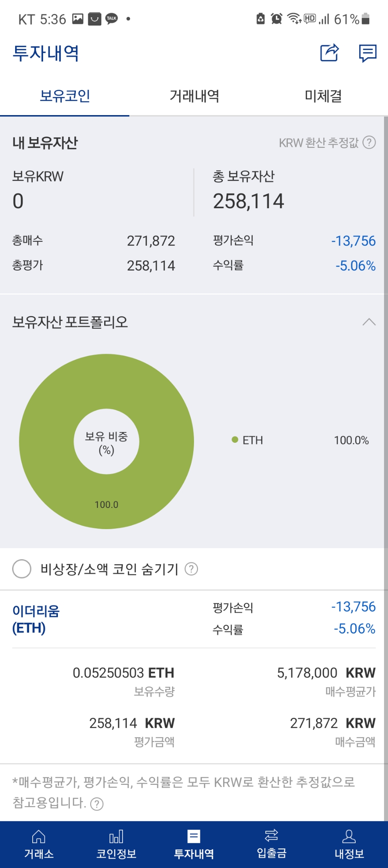Open the chat message icon
The width and height of the screenshot is (388, 868).
pyautogui.click(x=368, y=53)
